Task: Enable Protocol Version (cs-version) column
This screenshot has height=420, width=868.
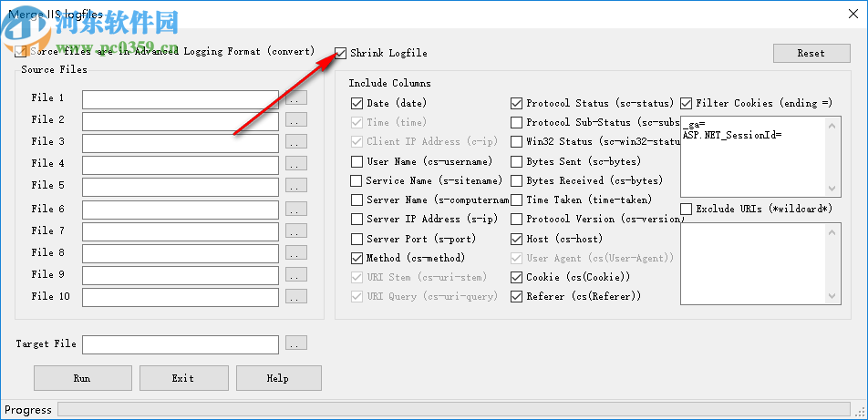Action: [516, 220]
